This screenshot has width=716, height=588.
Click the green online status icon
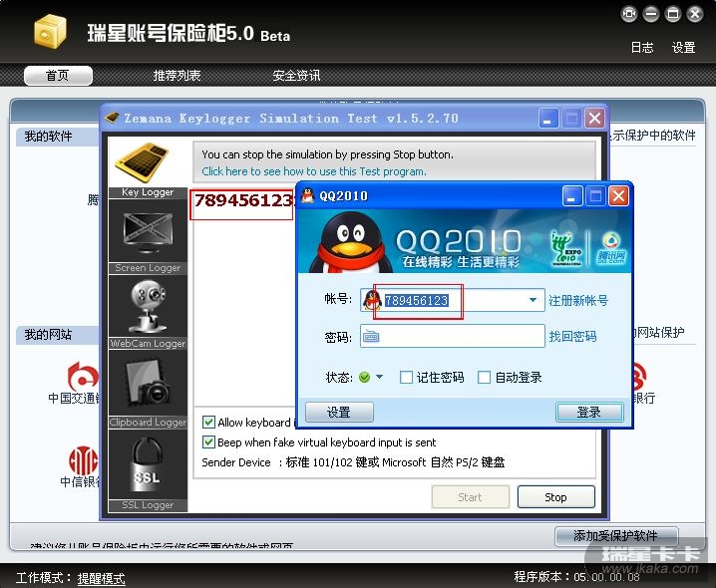point(364,377)
